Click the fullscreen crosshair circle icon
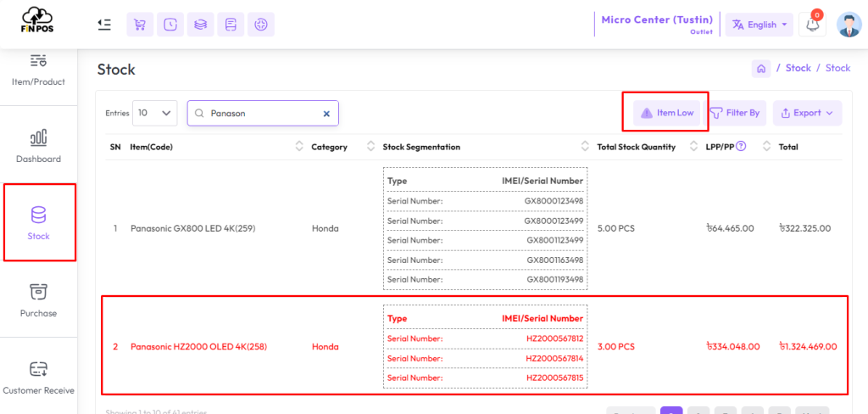 point(261,25)
